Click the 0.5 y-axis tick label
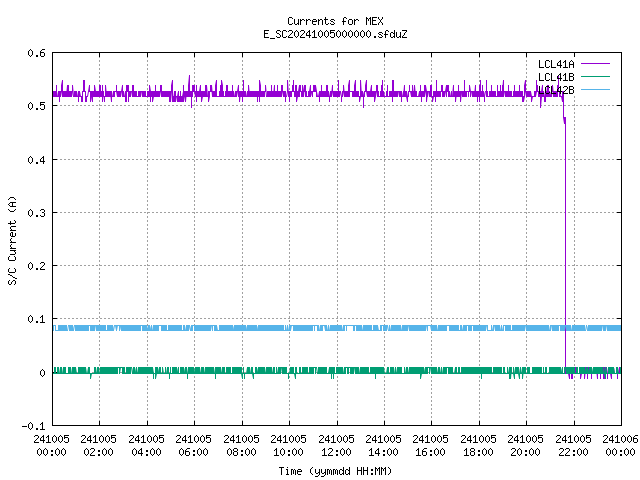The image size is (640, 480). point(36,106)
